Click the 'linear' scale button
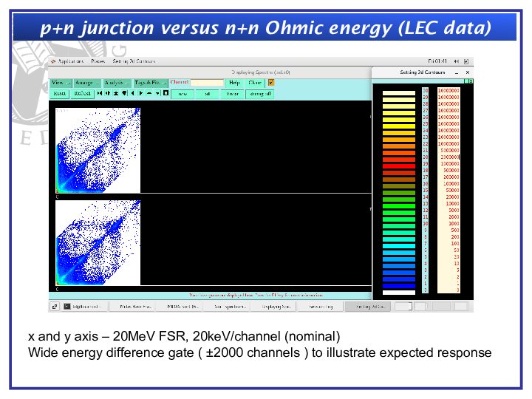The image size is (532, 399). (233, 94)
